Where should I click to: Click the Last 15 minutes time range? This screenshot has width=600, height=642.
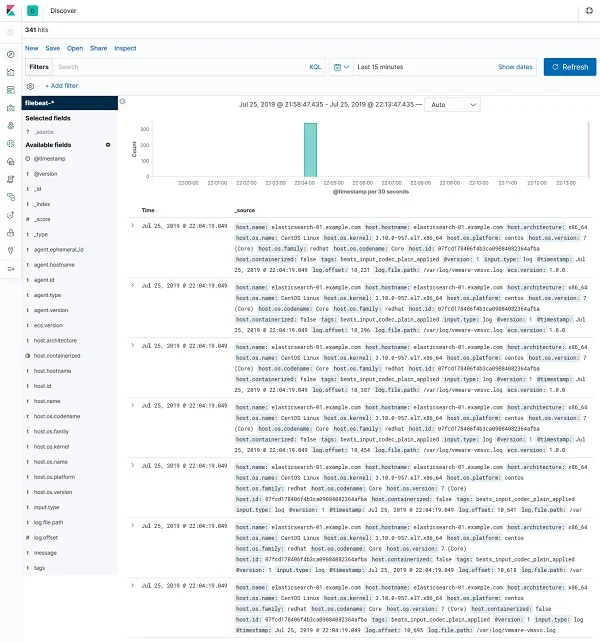pos(380,67)
